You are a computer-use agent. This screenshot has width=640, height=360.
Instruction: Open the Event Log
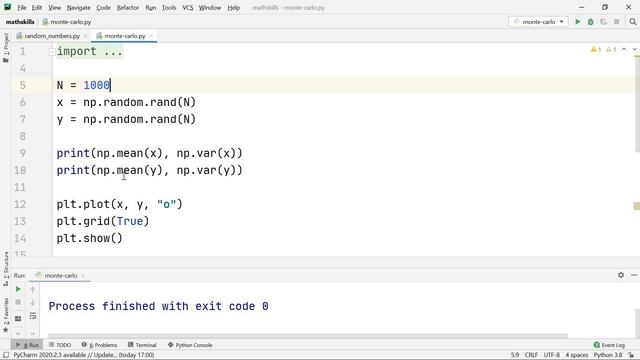click(609, 345)
